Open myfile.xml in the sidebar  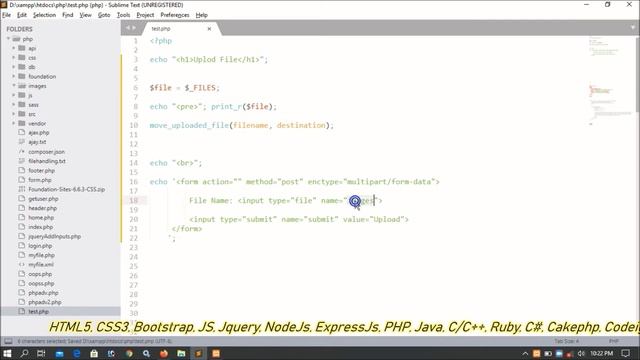(41, 264)
